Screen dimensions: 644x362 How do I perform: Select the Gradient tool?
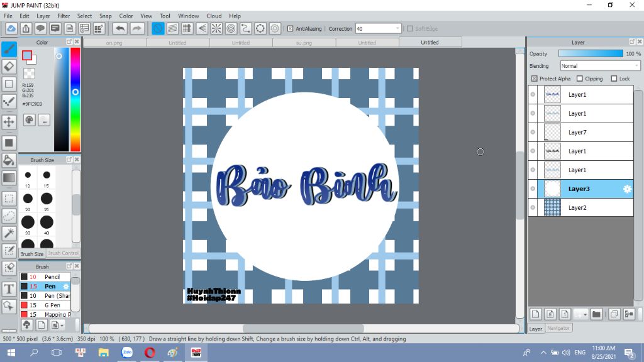[9, 178]
